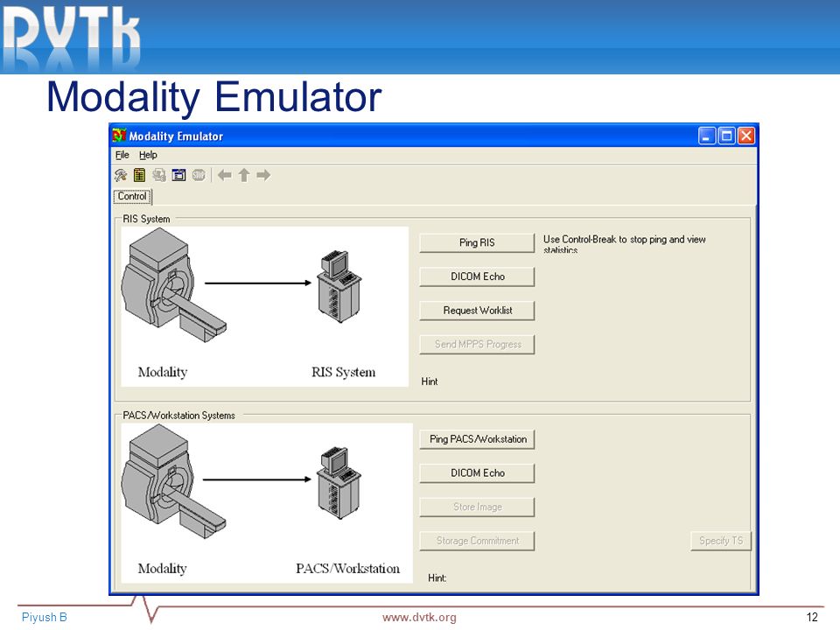Click the 'Modality Emulator' slide heading

pos(213,97)
